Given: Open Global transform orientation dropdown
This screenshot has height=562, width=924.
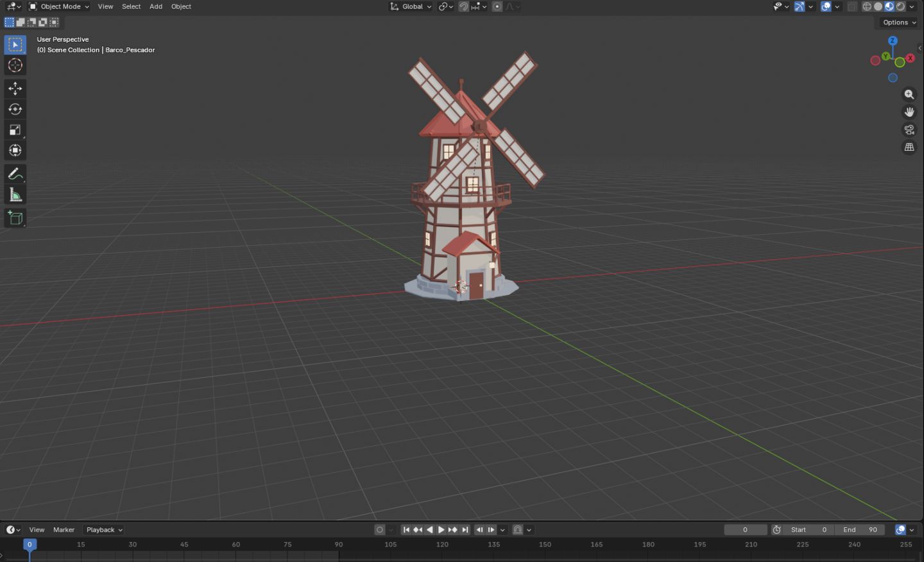Looking at the screenshot, I should pyautogui.click(x=411, y=6).
